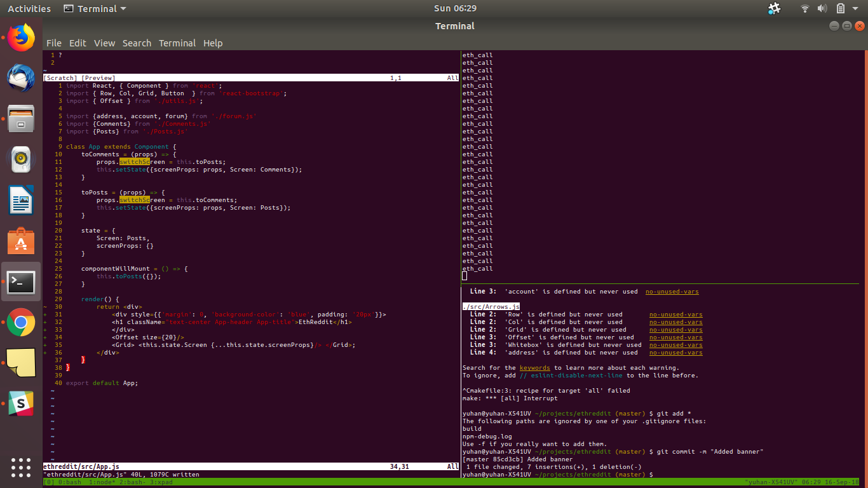
Task: Click tmux hostname 'yuhan-X541UV' in status bar
Action: pyautogui.click(x=771, y=482)
